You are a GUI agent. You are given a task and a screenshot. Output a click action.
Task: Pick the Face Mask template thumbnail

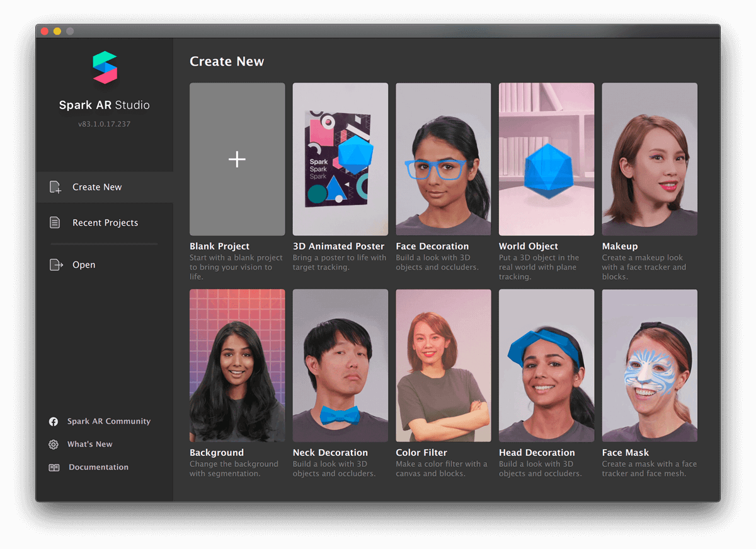[650, 366]
